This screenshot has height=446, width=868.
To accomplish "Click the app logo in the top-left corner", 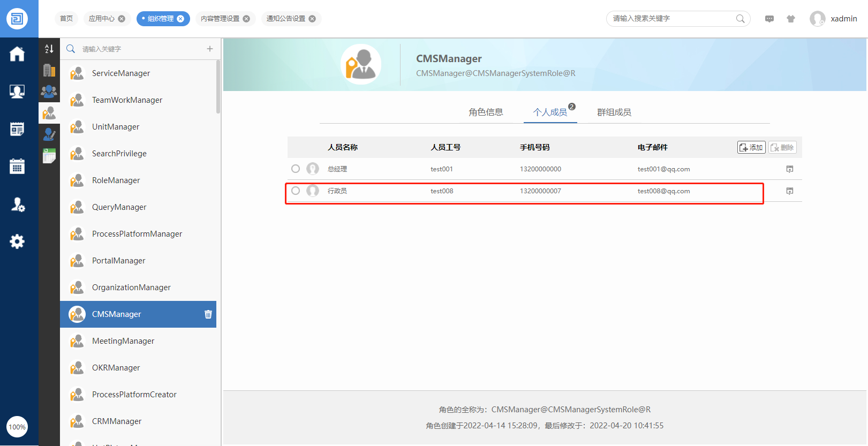I will click(17, 19).
